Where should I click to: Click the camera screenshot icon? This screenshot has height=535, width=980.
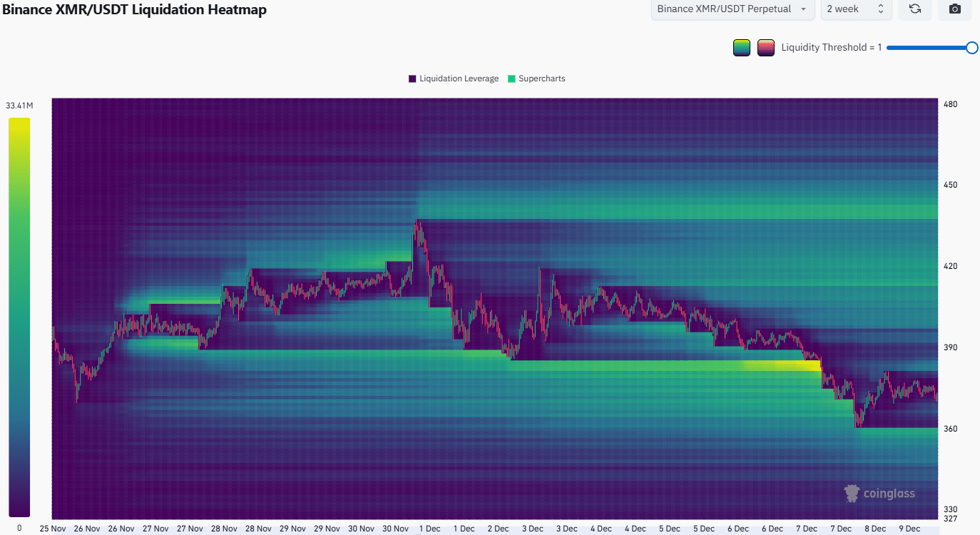[x=955, y=9]
